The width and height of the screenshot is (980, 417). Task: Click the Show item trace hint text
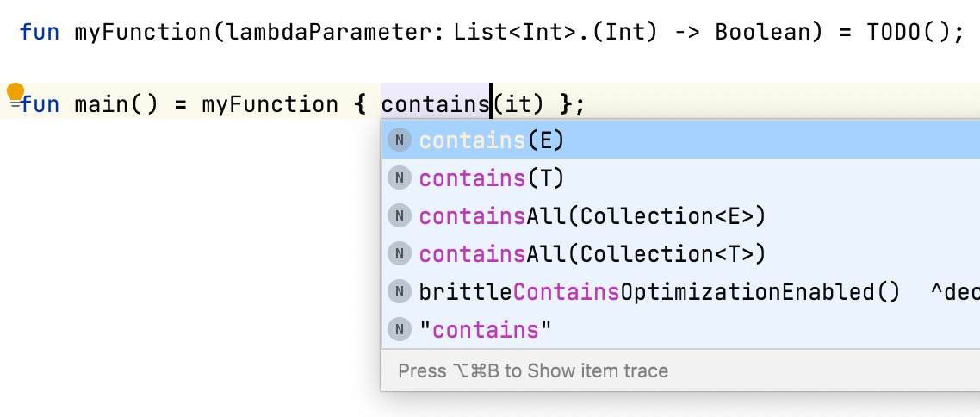pos(533,371)
